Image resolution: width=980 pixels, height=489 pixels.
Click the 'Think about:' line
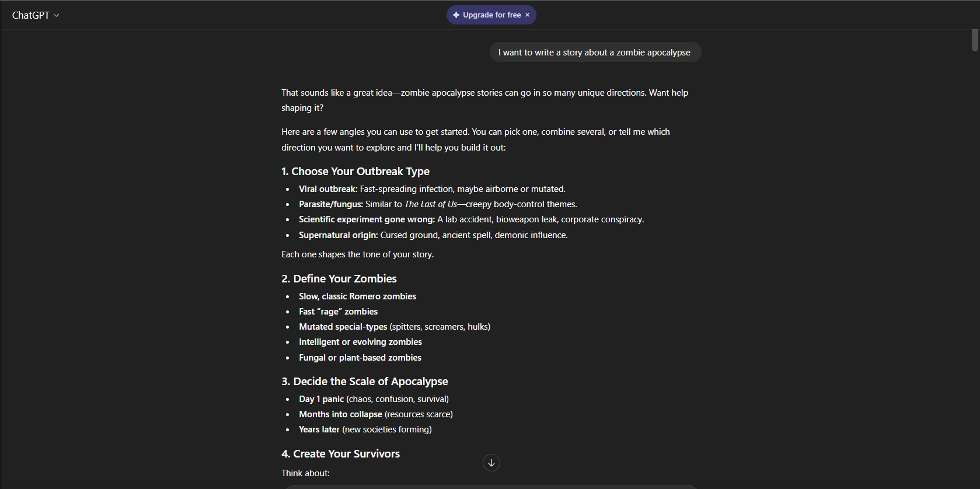(305, 473)
